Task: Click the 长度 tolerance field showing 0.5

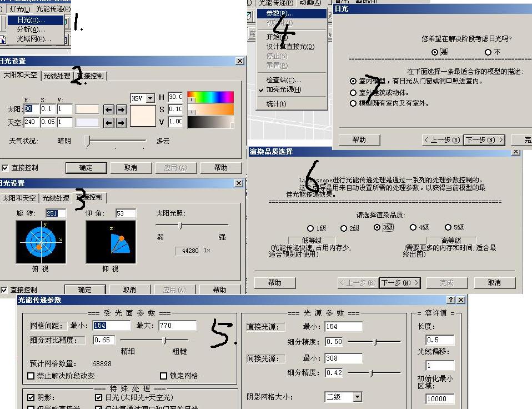Action: click(440, 340)
